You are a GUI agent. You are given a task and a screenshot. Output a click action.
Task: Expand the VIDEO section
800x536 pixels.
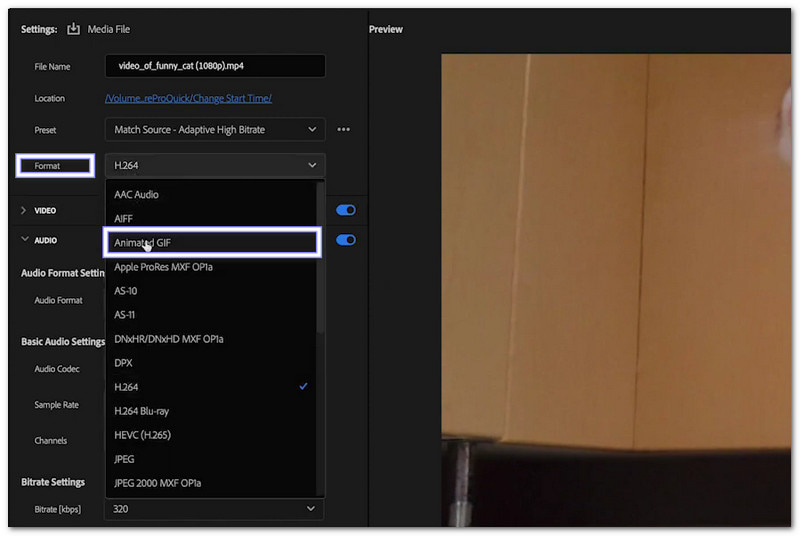[24, 211]
